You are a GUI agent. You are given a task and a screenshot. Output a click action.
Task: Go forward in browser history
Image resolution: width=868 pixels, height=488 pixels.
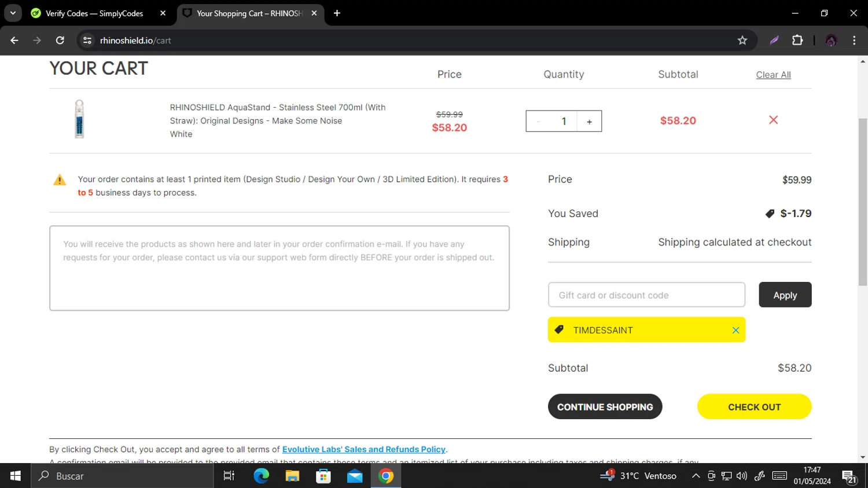(37, 41)
